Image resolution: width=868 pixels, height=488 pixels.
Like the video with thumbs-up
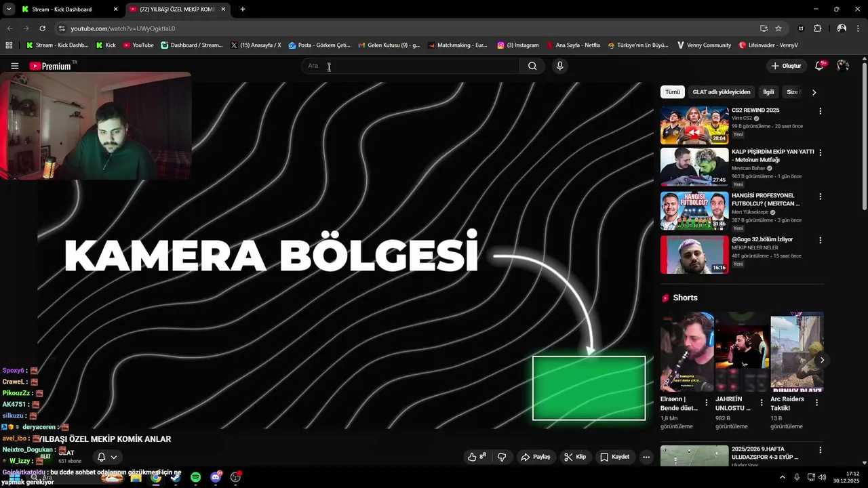coord(477,457)
